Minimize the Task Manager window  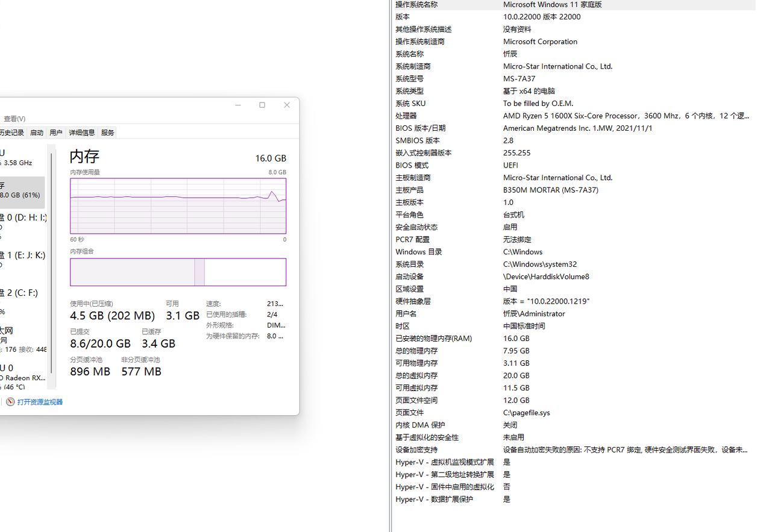tap(239, 105)
